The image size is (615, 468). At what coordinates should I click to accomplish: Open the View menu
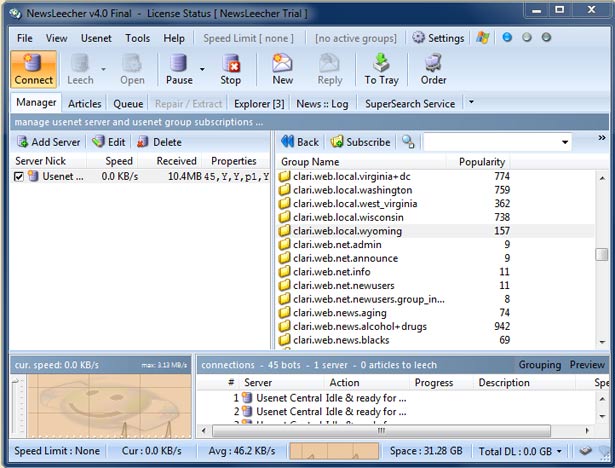pyautogui.click(x=56, y=38)
